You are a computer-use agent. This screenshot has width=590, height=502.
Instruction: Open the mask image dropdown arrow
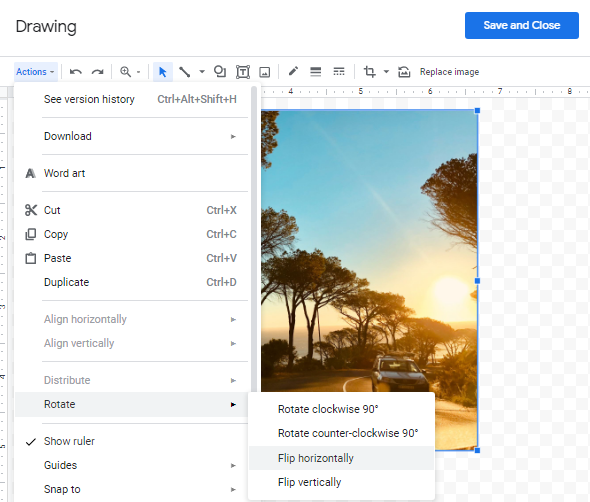[x=386, y=71]
